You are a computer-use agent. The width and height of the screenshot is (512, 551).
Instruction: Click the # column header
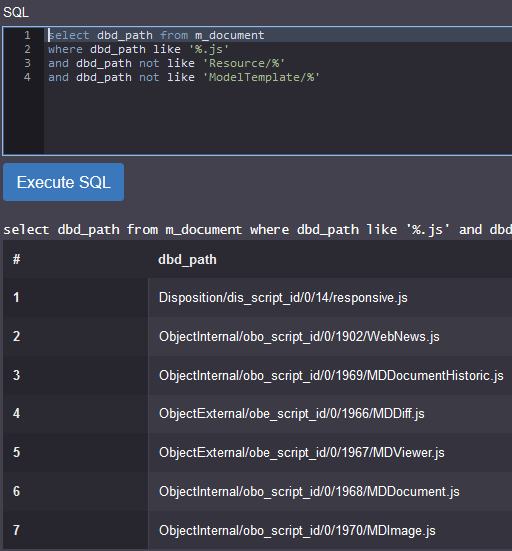pyautogui.click(x=17, y=260)
